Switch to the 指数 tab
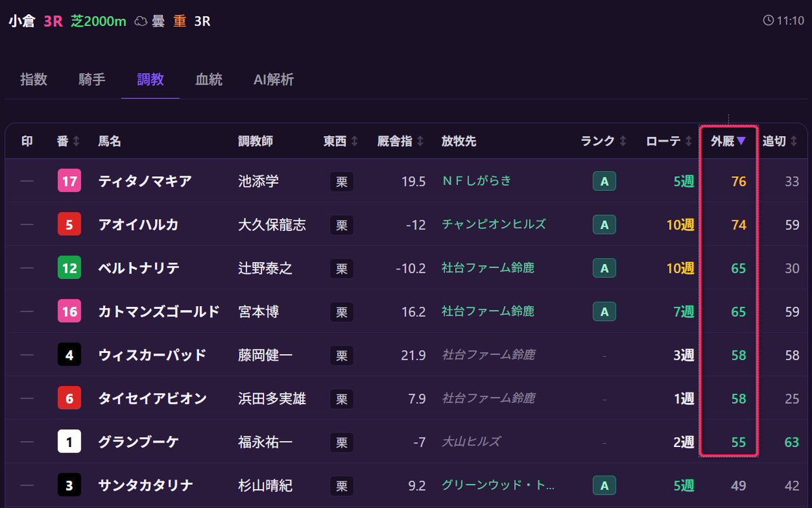Screen dimensions: 812x508 34,79
